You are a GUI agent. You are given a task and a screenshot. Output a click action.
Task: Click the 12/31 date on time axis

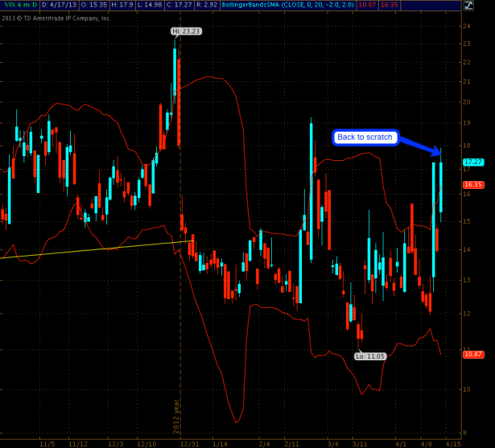[x=190, y=442]
